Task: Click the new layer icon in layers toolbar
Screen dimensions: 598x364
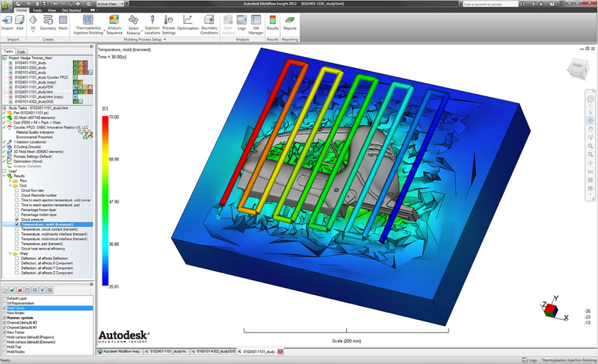Action: click(x=5, y=291)
